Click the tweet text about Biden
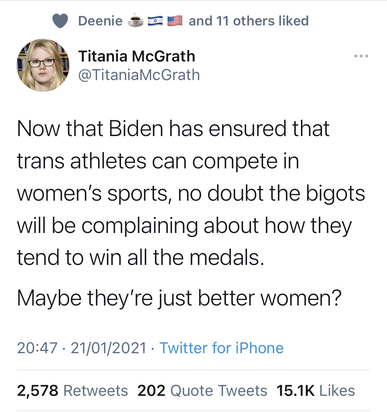Viewport: 387px width, 412px height. click(191, 193)
